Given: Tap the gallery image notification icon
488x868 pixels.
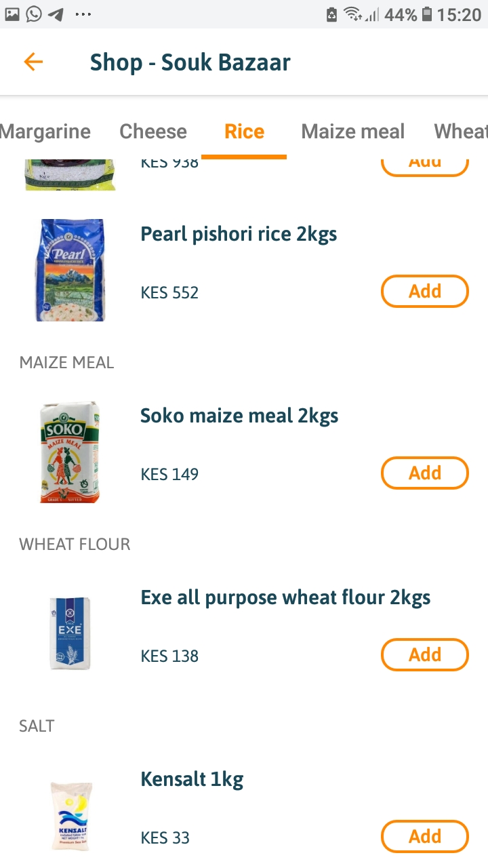Looking at the screenshot, I should pyautogui.click(x=12, y=14).
